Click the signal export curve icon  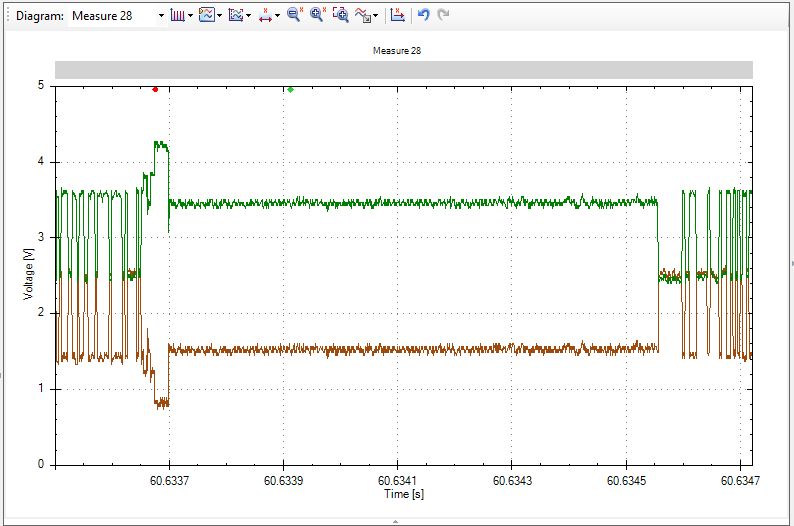[x=363, y=15]
